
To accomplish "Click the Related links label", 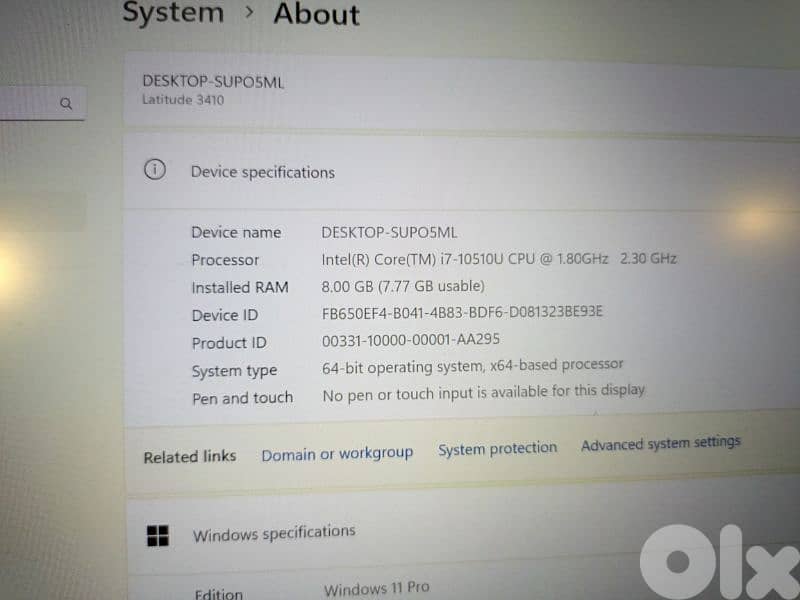I will click(x=189, y=457).
